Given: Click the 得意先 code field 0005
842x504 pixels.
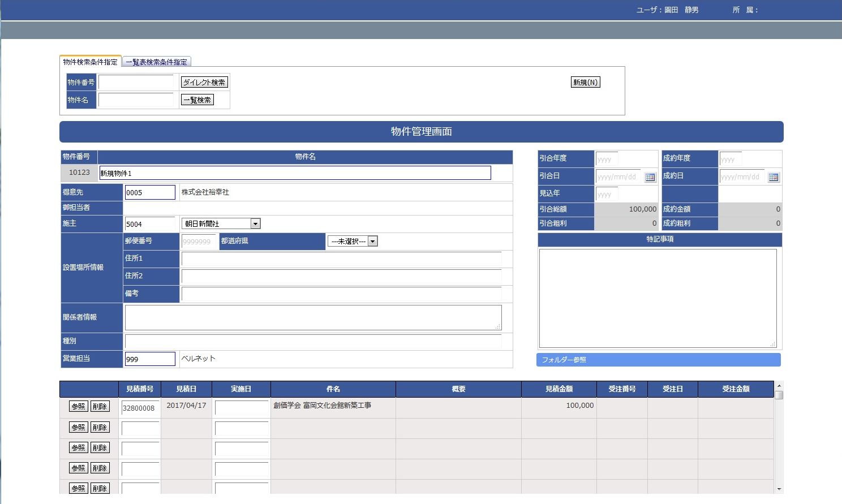Looking at the screenshot, I should click(x=150, y=192).
